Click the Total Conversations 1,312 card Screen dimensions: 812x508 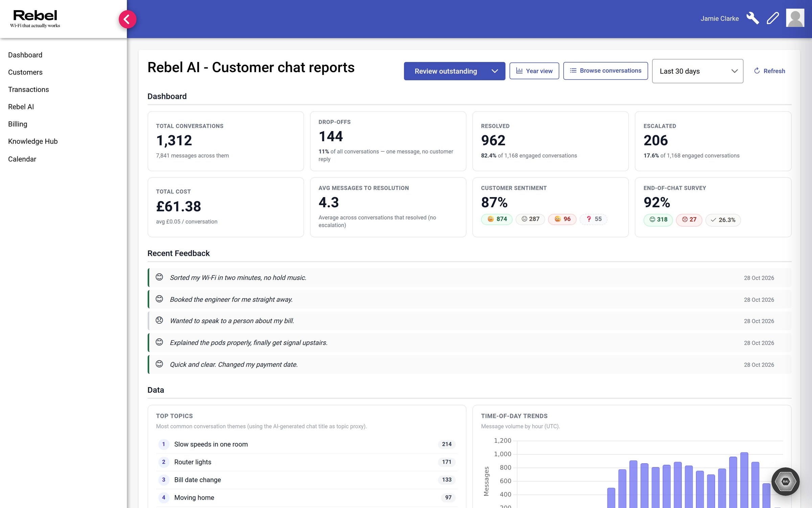[226, 141]
